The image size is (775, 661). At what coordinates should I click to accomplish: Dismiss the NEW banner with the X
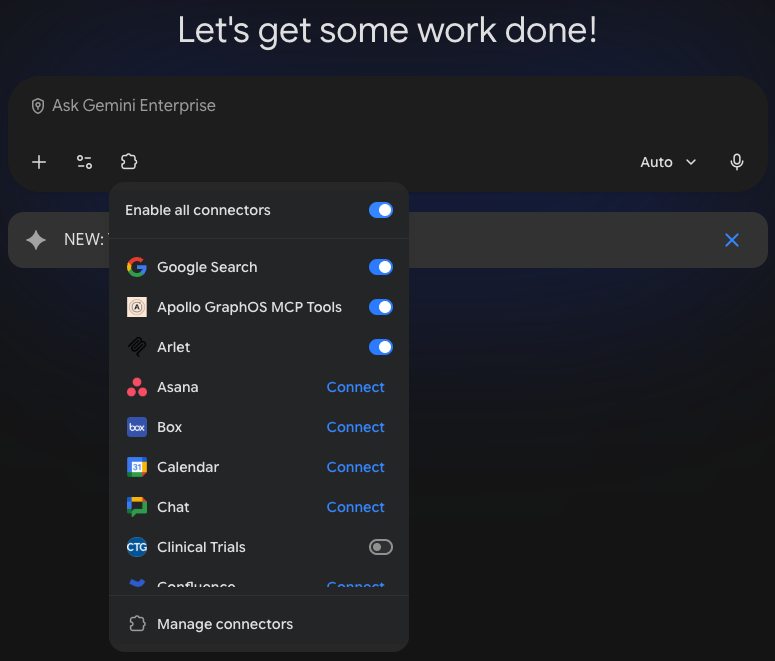coord(732,240)
